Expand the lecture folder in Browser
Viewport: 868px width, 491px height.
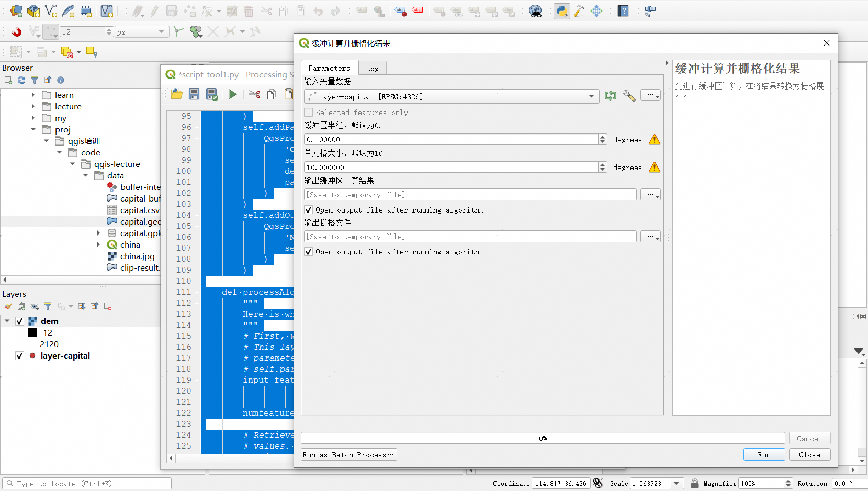33,107
